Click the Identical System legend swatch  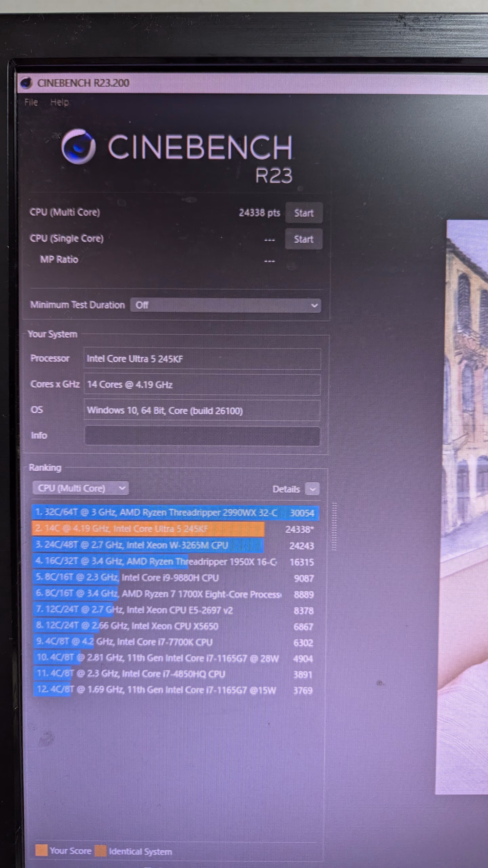point(101,851)
